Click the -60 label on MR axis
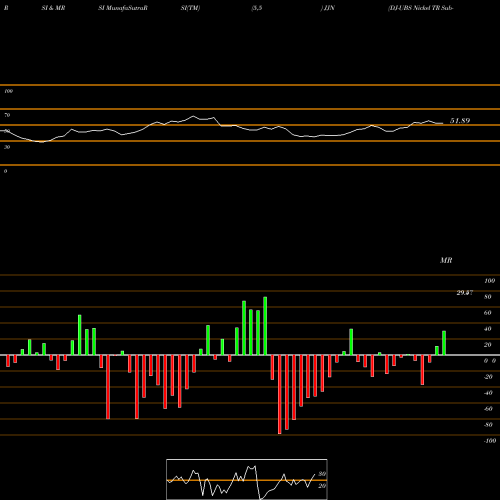Screen dimensions: 500x500 point(488,409)
